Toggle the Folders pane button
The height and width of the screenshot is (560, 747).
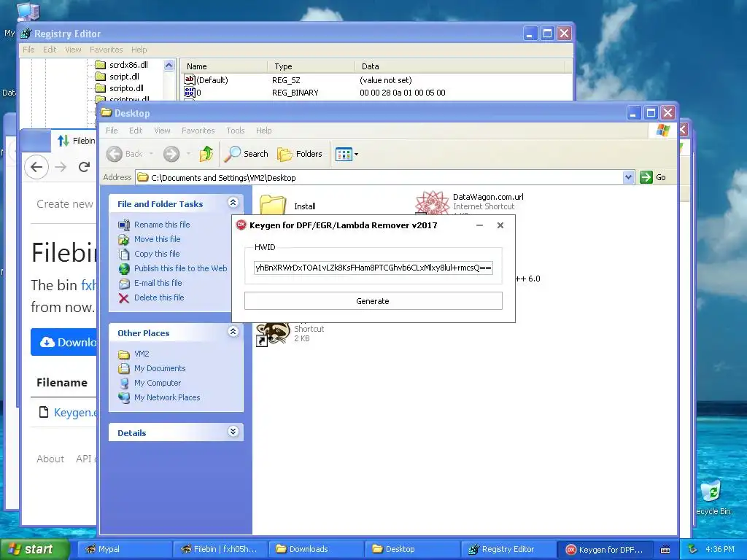click(x=300, y=154)
